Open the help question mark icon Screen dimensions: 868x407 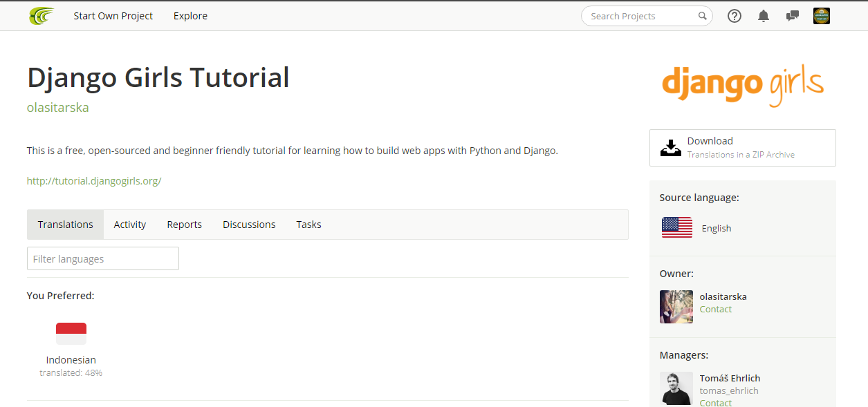pos(735,16)
